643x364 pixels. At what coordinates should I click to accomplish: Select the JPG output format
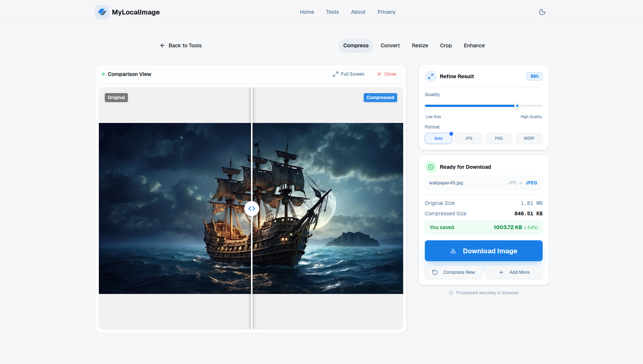pos(468,138)
